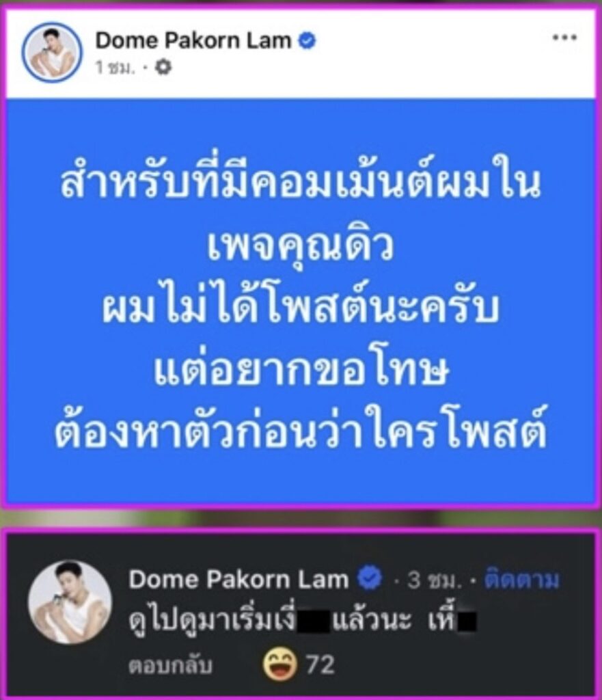Click the post text line เพจคุณดิว
Image resolution: width=602 pixels, height=700 pixels.
point(301,246)
